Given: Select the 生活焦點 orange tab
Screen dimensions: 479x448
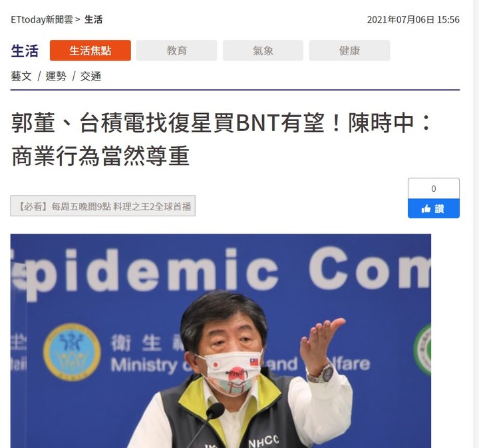Looking at the screenshot, I should pos(90,51).
